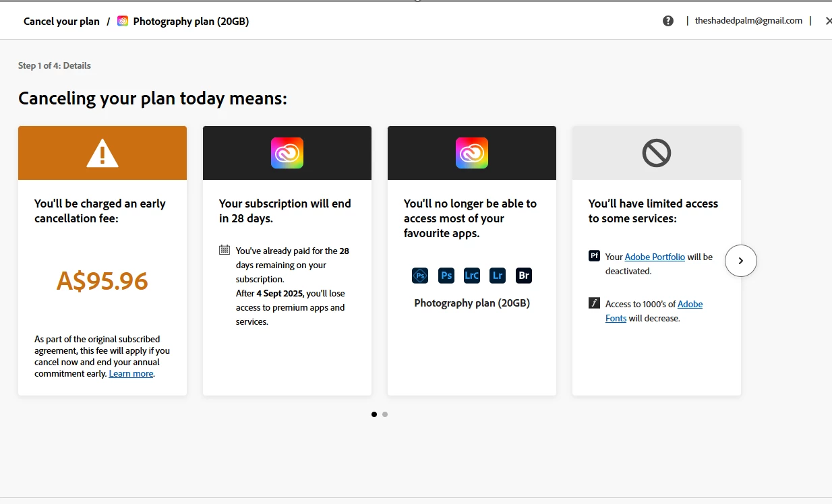Close the cancel plan page with X
832x504 pixels.
pos(829,21)
